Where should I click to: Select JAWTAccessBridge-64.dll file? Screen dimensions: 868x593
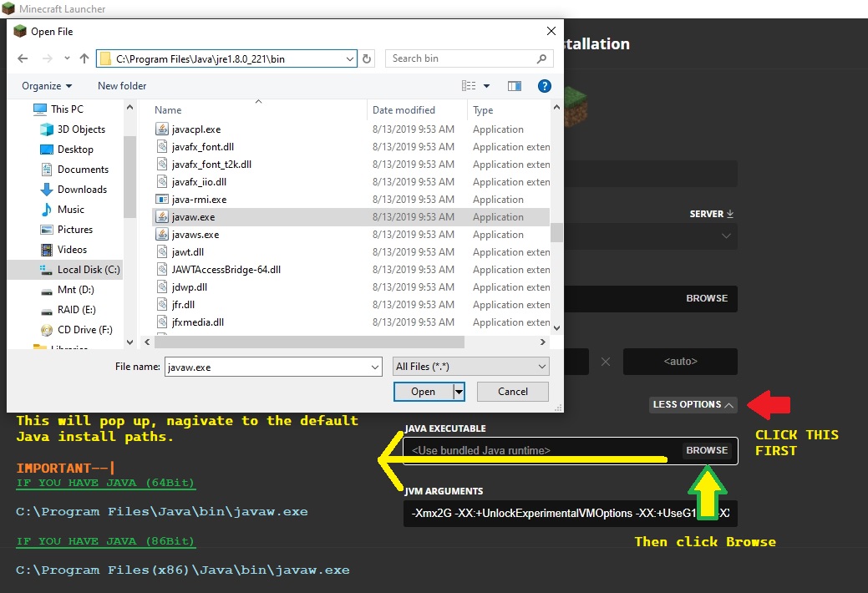click(x=226, y=270)
